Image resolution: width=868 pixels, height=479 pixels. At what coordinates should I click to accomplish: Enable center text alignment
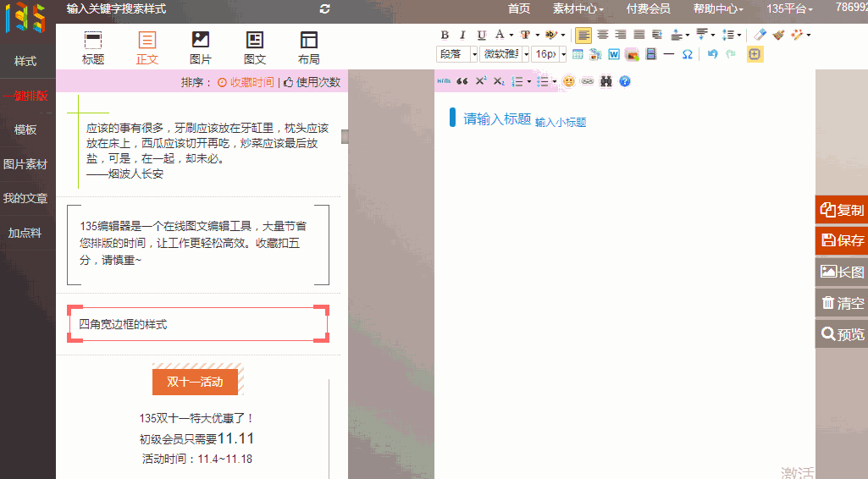603,35
